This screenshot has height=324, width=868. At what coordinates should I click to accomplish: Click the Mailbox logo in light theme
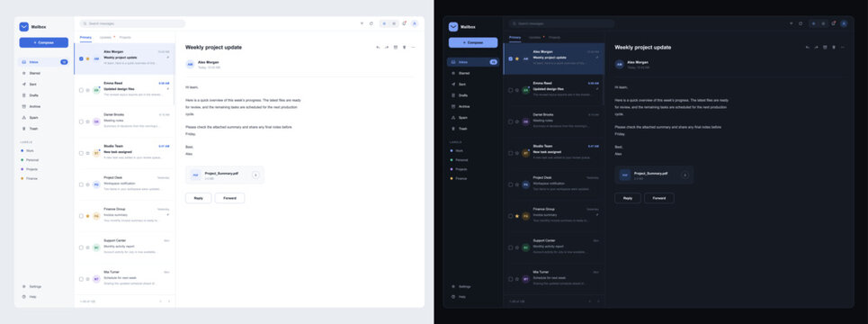click(x=23, y=27)
